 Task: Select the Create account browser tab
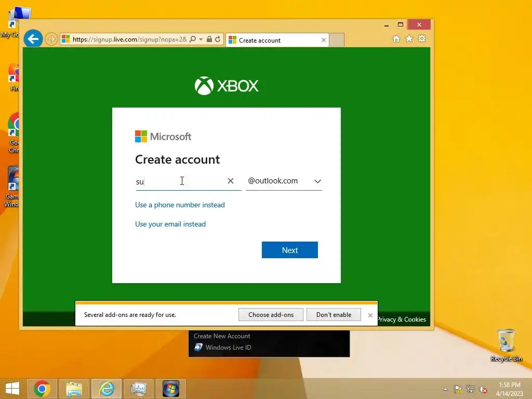pos(277,40)
